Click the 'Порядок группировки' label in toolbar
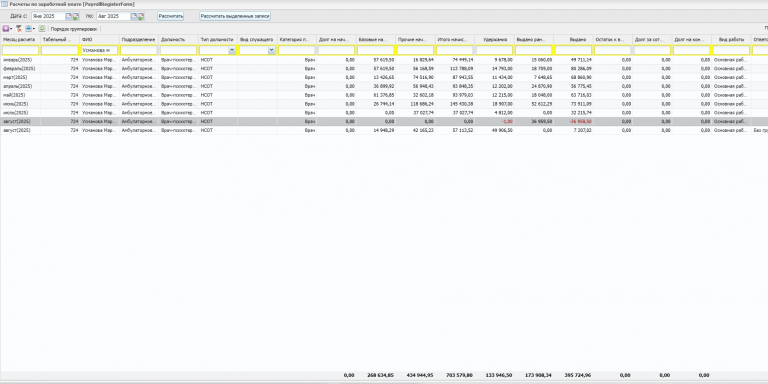 click(74, 29)
